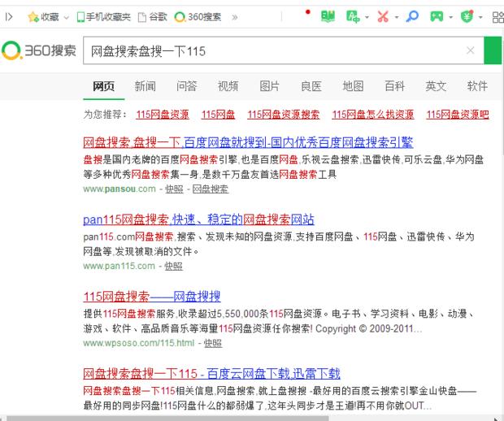Screen dimensions: 504x421
Task: Switch to the 视频 tab
Action: pyautogui.click(x=228, y=86)
